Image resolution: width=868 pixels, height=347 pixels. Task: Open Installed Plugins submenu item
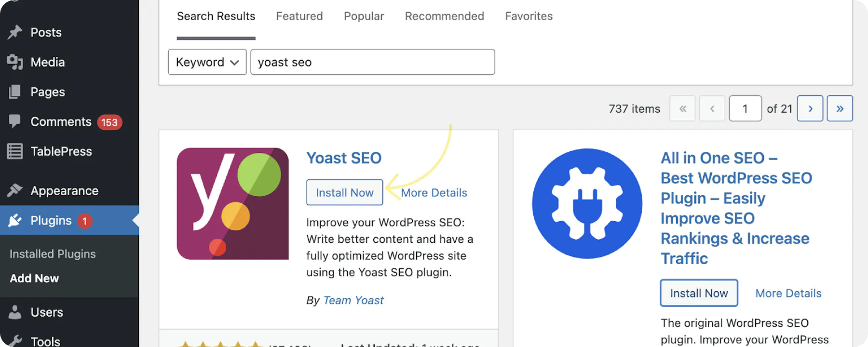point(53,254)
